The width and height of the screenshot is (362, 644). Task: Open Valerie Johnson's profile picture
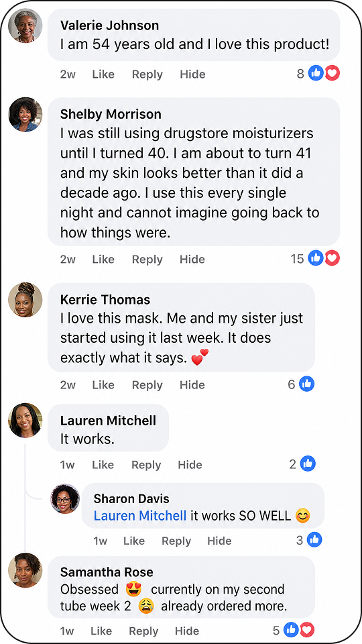click(x=25, y=25)
